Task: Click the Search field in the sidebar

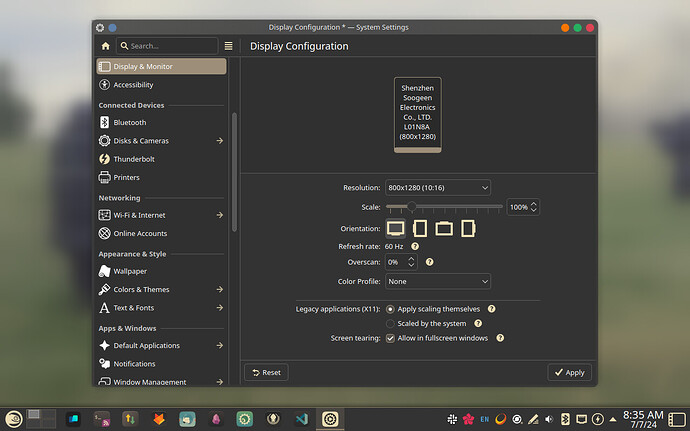Action: click(166, 46)
